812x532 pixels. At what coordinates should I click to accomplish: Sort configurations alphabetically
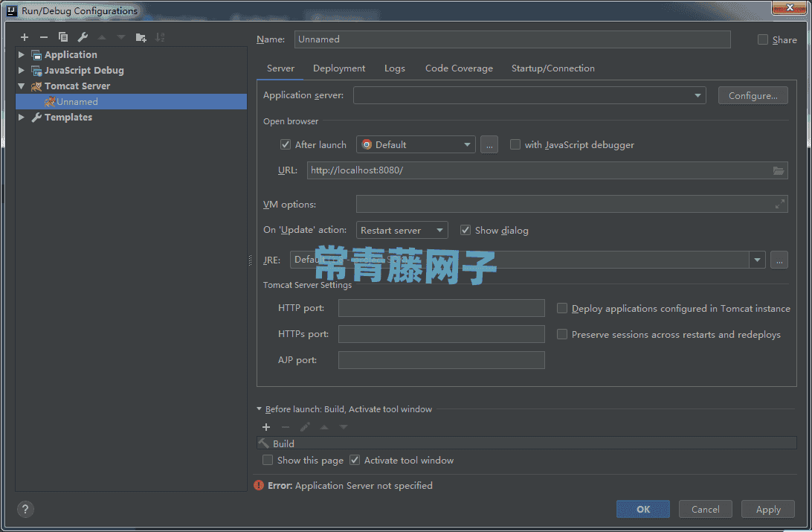coord(160,37)
